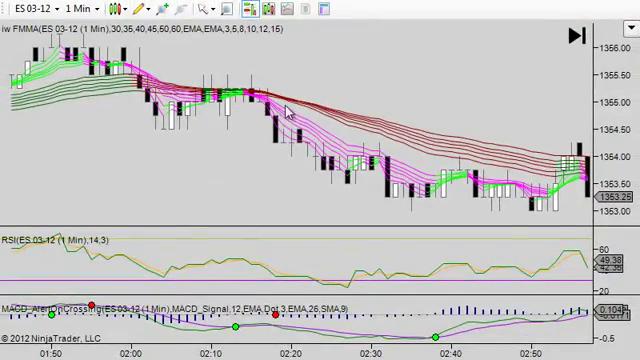Click the zoom magnifier icon

pyautogui.click(x=227, y=9)
